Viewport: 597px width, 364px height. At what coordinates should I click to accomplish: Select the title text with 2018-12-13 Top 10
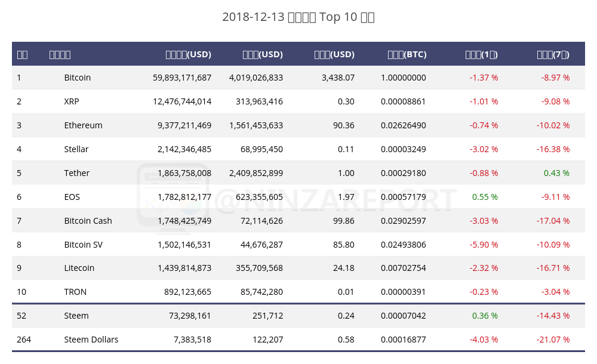tap(298, 17)
